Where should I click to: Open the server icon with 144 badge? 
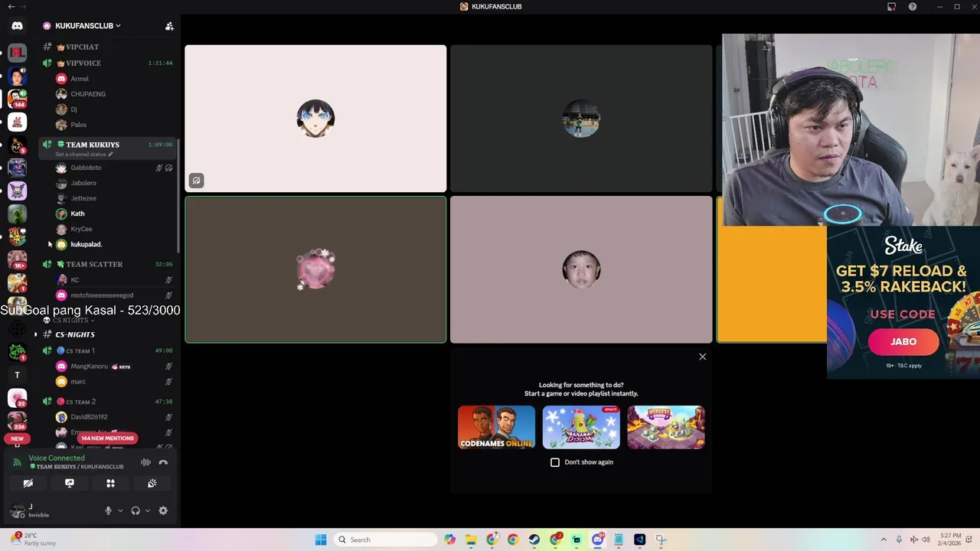pos(17,99)
